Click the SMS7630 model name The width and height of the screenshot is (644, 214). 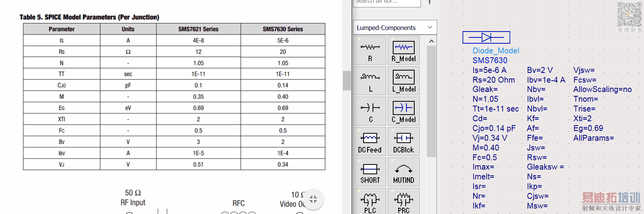click(x=490, y=60)
